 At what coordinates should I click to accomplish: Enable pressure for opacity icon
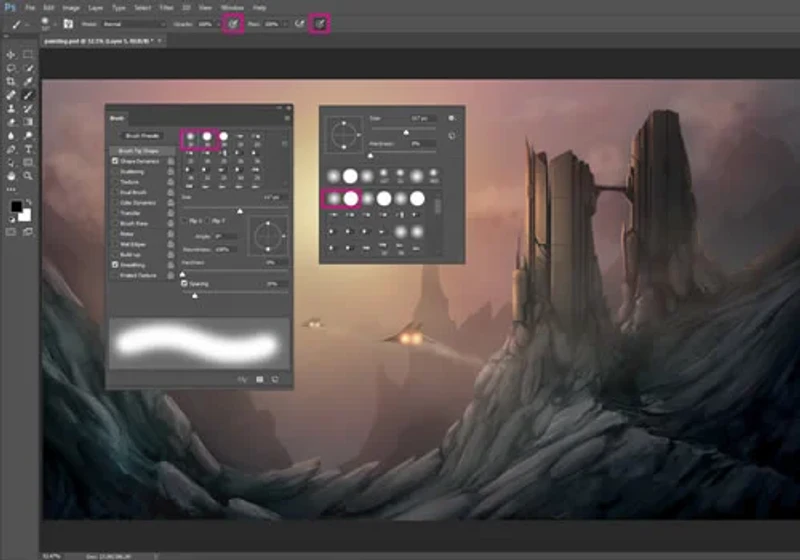coord(233,24)
